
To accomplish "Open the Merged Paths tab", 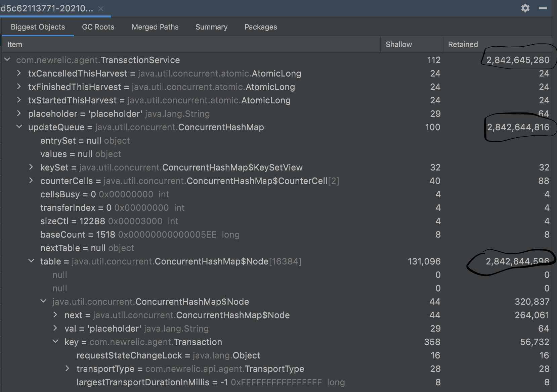I will tap(155, 27).
